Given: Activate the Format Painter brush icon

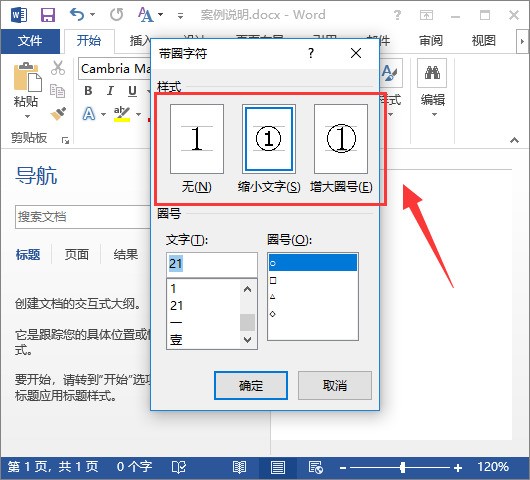Looking at the screenshot, I should 58,114.
